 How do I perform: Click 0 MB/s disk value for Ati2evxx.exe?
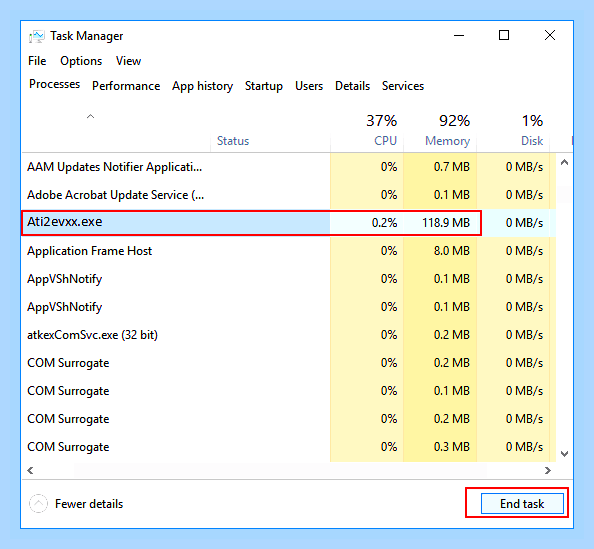524,223
